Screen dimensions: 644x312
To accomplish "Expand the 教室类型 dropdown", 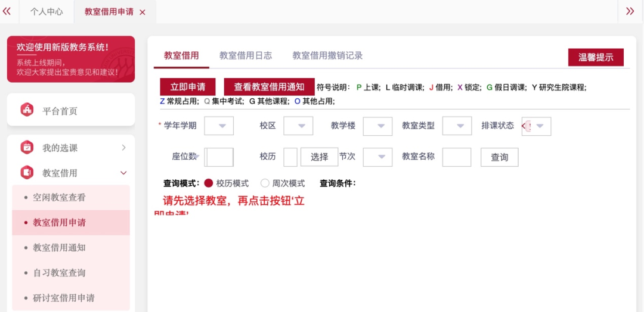I will coord(457,126).
